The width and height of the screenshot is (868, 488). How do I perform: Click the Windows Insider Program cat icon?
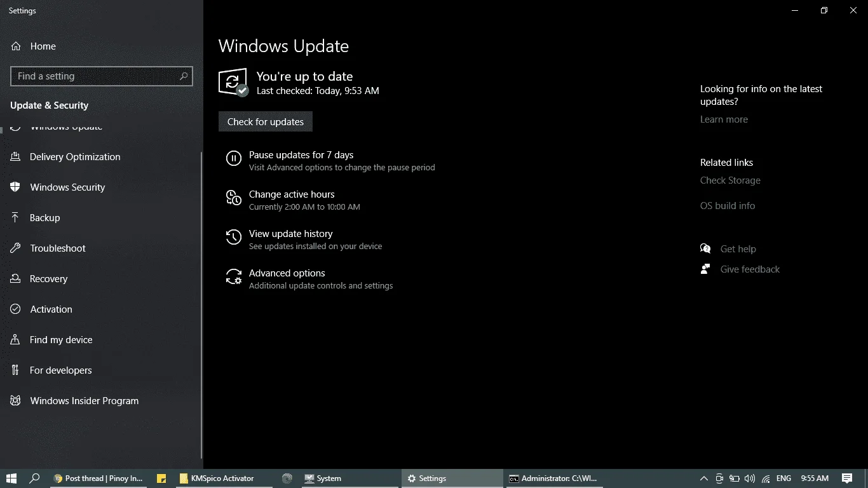pyautogui.click(x=16, y=401)
